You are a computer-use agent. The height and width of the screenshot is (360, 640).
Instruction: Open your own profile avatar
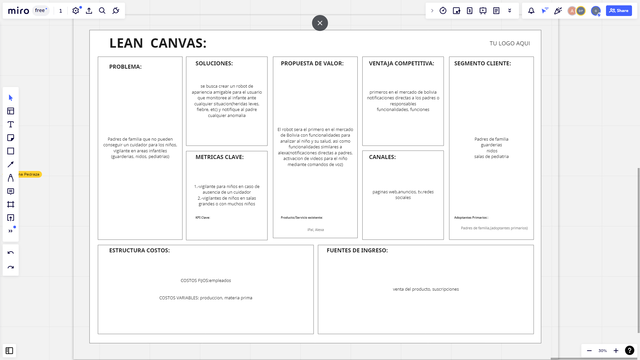tap(596, 11)
